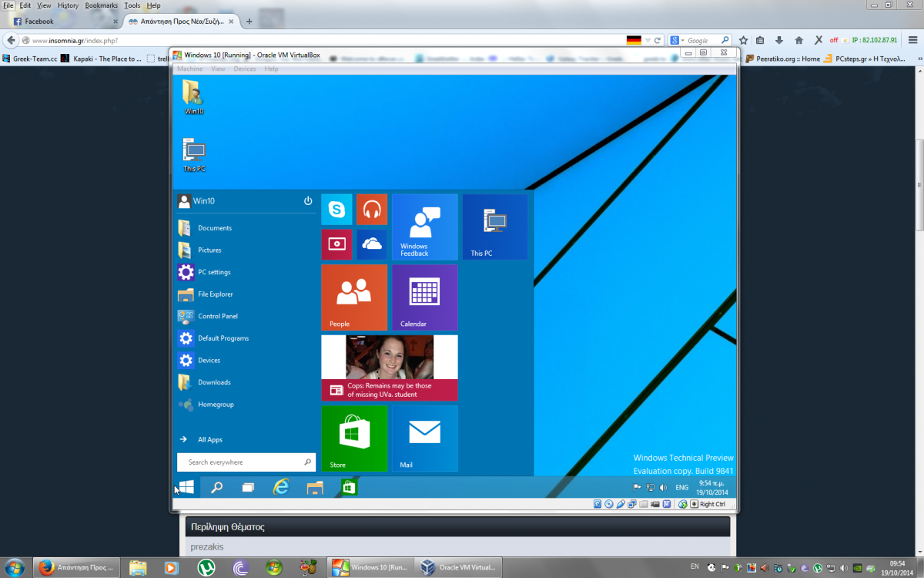Viewport: 924px width, 578px height.
Task: Click the Win10 user account name
Action: click(204, 201)
